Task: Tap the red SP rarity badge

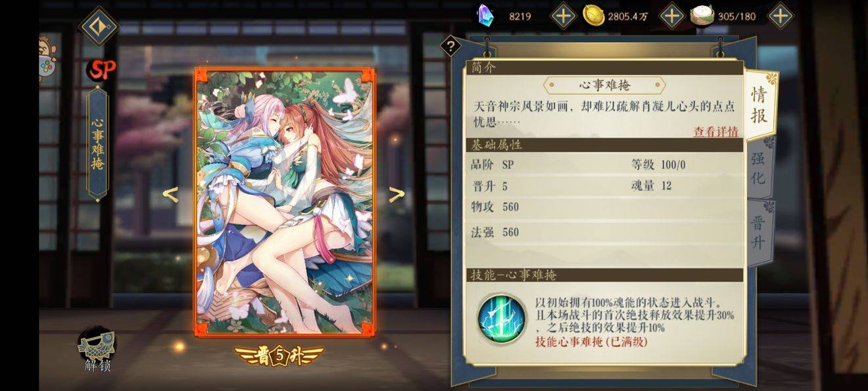Action: 102,68
